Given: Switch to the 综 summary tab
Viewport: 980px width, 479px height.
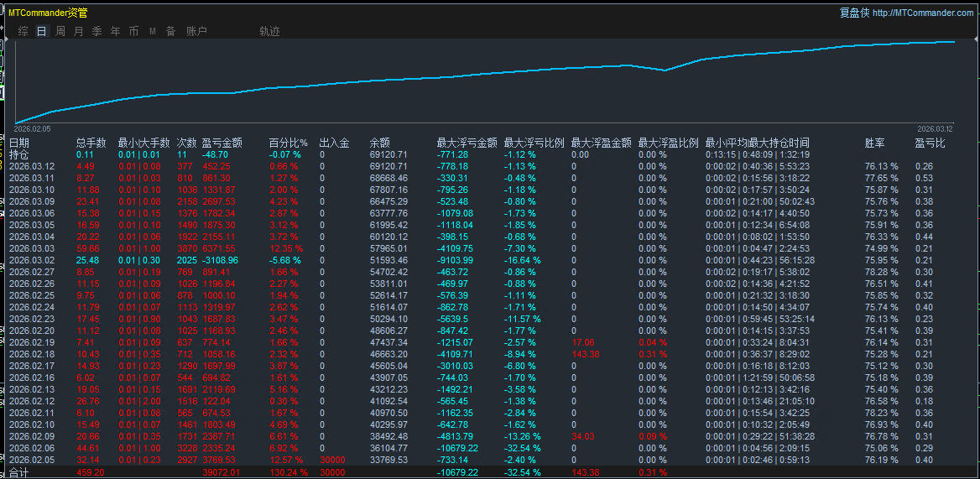Looking at the screenshot, I should pyautogui.click(x=23, y=31).
